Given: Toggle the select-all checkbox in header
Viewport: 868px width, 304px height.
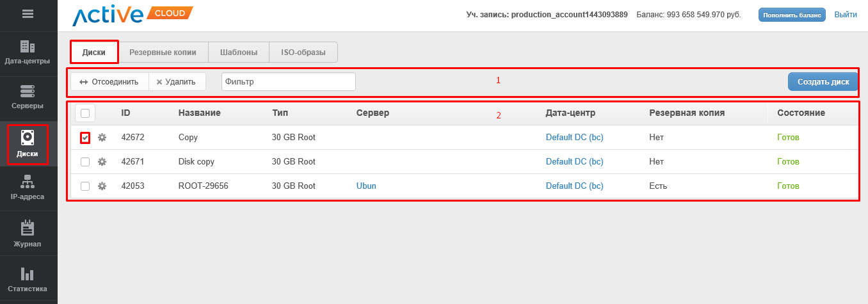Looking at the screenshot, I should [x=85, y=113].
